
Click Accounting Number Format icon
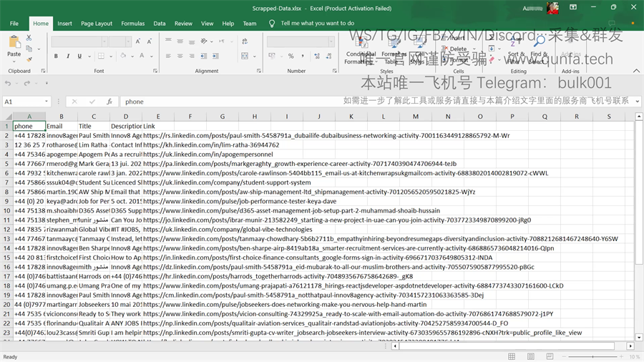point(271,56)
